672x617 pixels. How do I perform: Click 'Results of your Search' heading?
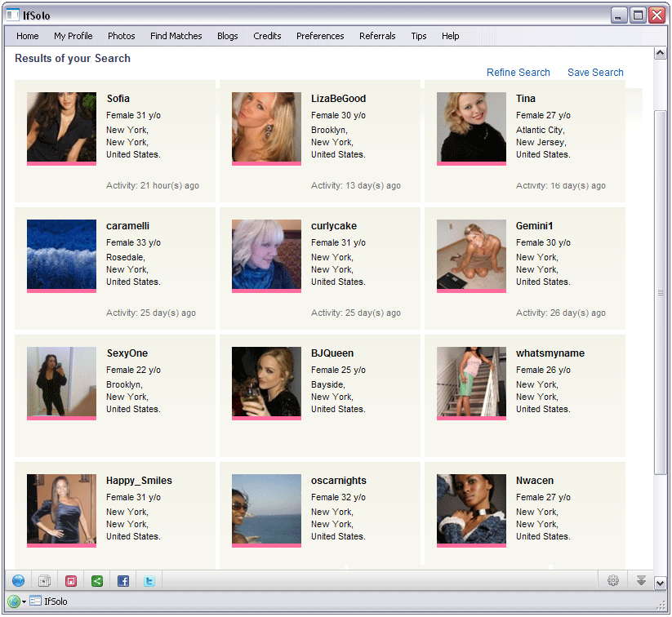coord(73,58)
